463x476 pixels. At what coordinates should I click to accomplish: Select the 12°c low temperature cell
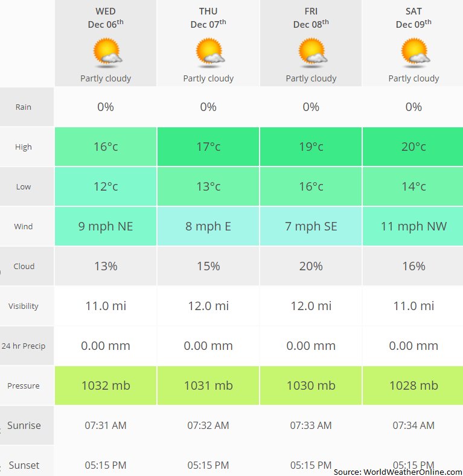(106, 186)
